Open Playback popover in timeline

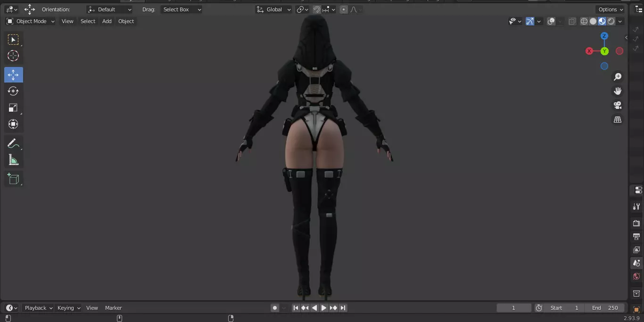(x=39, y=308)
